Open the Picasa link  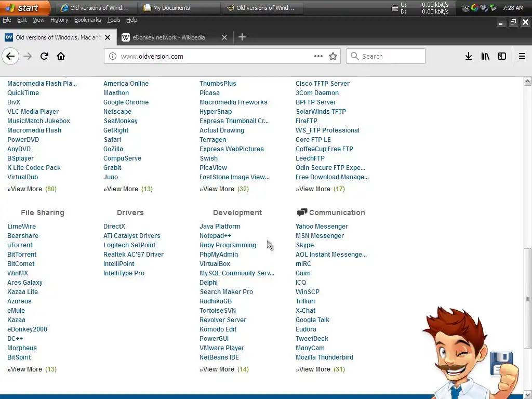tap(209, 93)
